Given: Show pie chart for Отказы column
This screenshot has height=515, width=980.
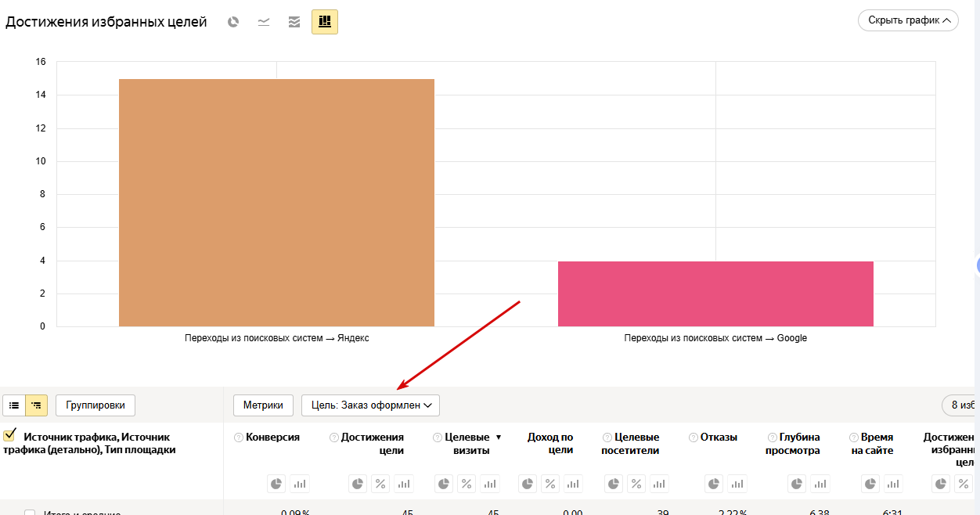Looking at the screenshot, I should coord(715,484).
